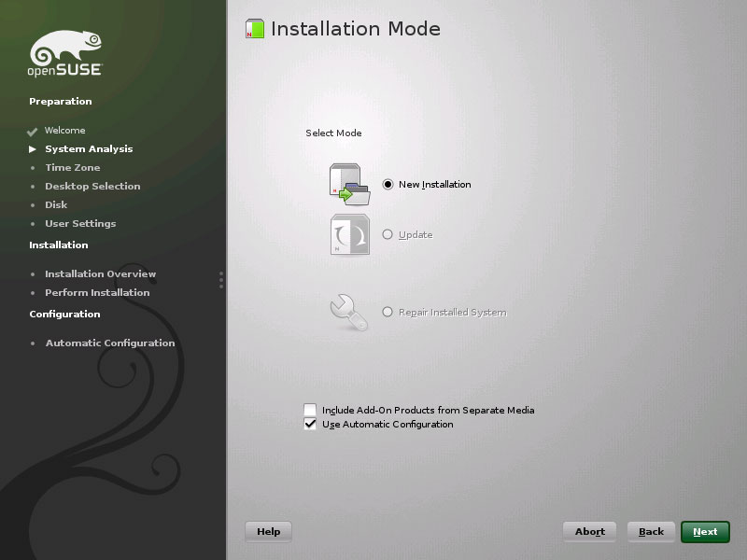Click the Installation Overview step
The height and width of the screenshot is (560, 747).
click(x=101, y=273)
